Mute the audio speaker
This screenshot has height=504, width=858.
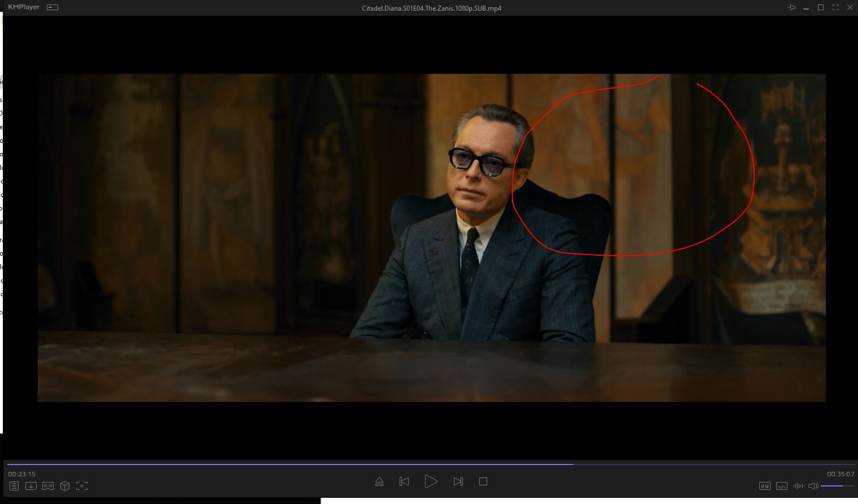coord(813,486)
